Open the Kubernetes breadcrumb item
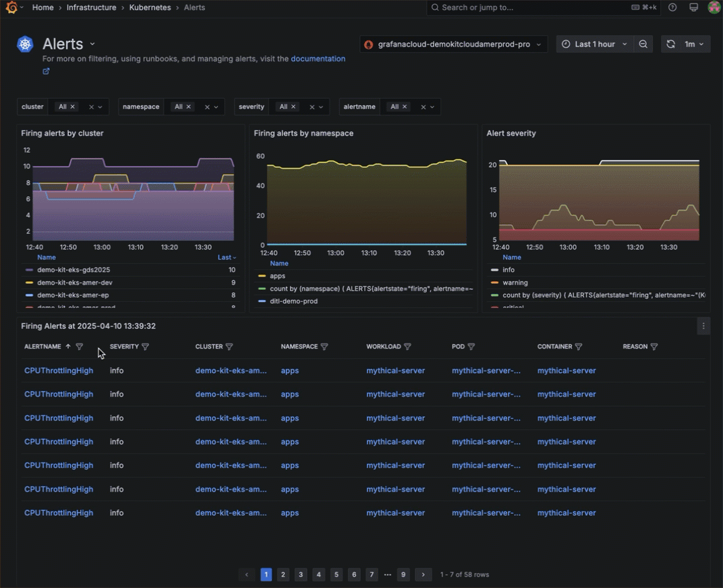This screenshot has width=723, height=588. pyautogui.click(x=150, y=7)
